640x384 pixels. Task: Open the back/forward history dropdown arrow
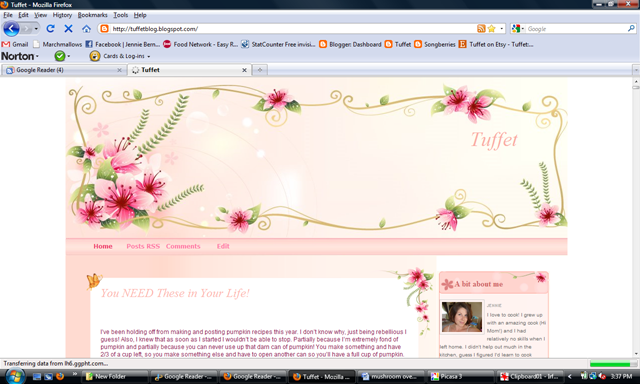tap(36, 29)
